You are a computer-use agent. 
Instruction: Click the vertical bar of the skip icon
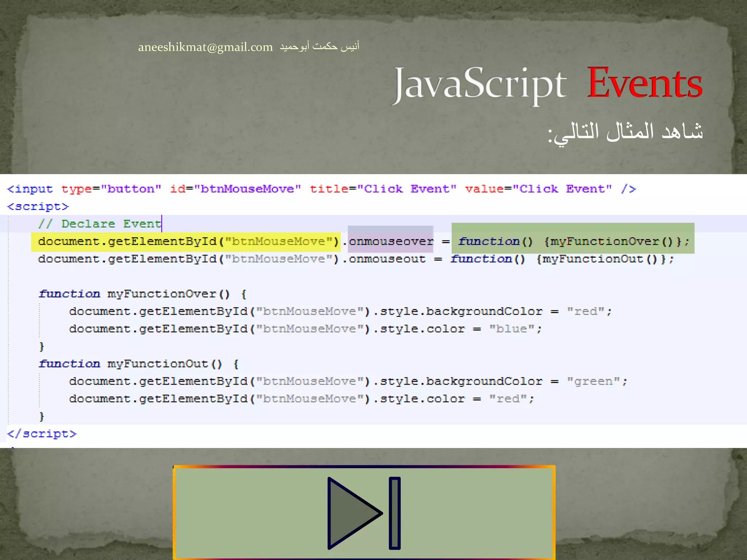tap(395, 513)
